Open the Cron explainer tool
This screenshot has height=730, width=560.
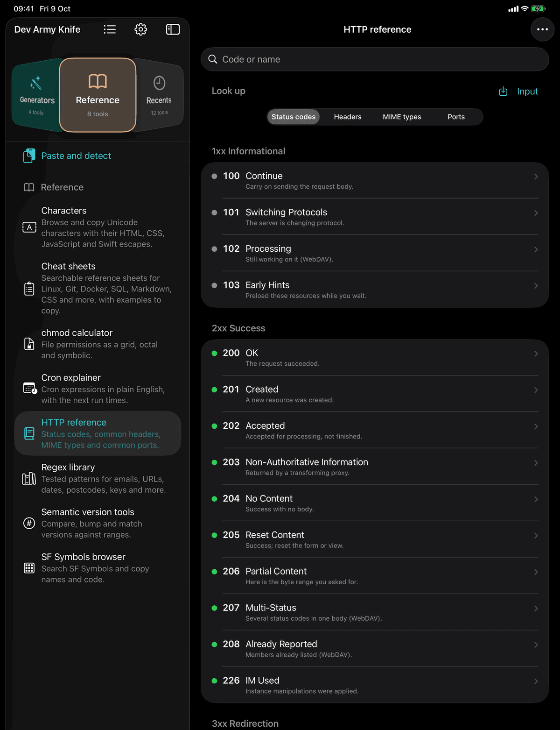[x=97, y=389]
